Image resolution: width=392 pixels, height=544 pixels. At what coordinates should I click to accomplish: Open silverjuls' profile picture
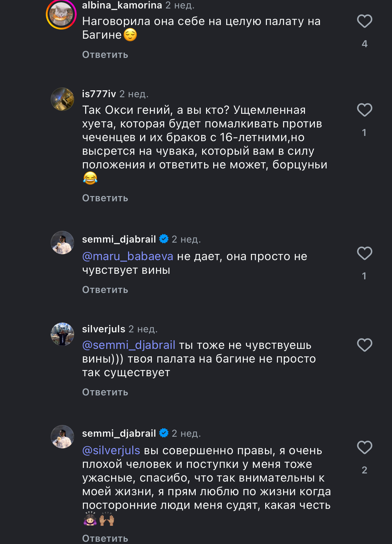[62, 334]
